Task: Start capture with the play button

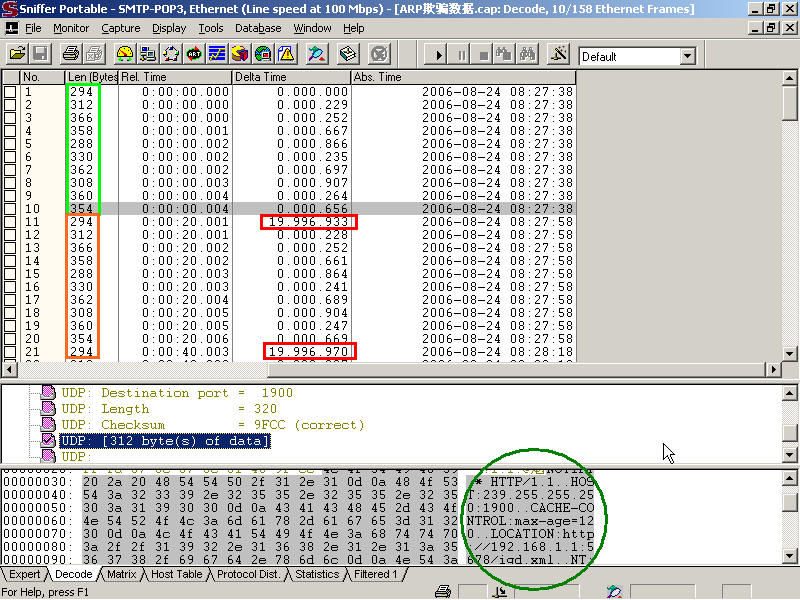Action: 438,54
